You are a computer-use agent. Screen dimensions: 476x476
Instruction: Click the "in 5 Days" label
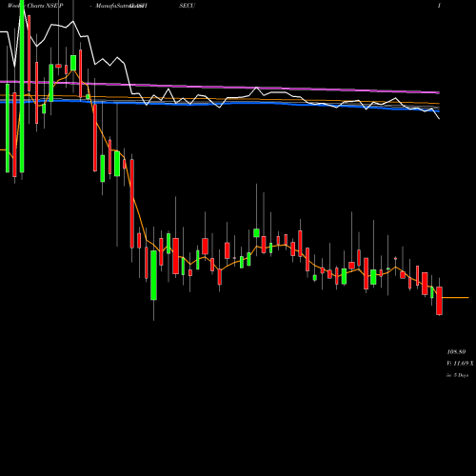tap(458, 375)
